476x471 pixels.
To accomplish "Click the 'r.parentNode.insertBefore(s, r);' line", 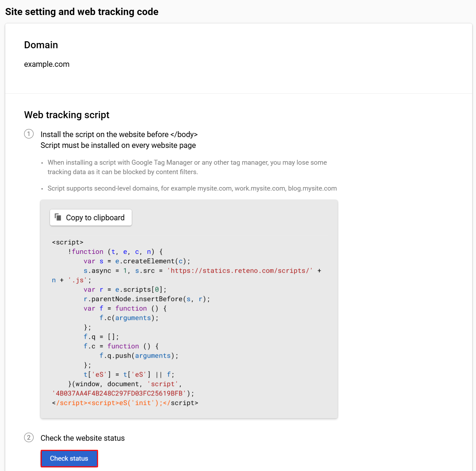I will pos(147,299).
